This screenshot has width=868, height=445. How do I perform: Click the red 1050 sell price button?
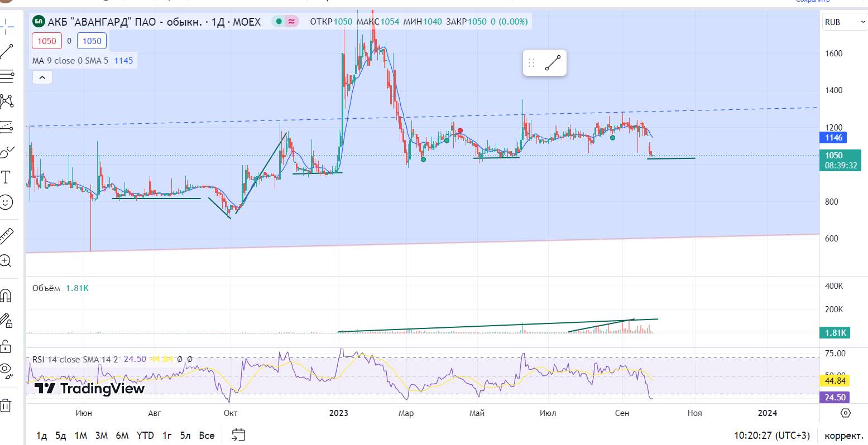coord(47,41)
